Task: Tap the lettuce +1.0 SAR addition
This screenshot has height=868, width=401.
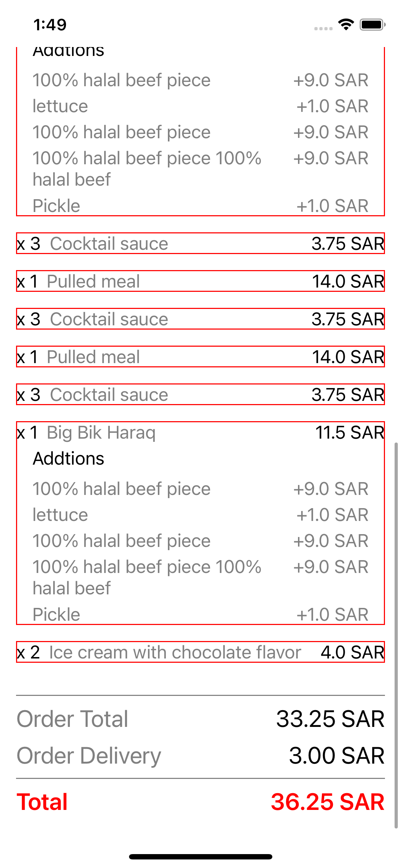Action: tap(200, 514)
